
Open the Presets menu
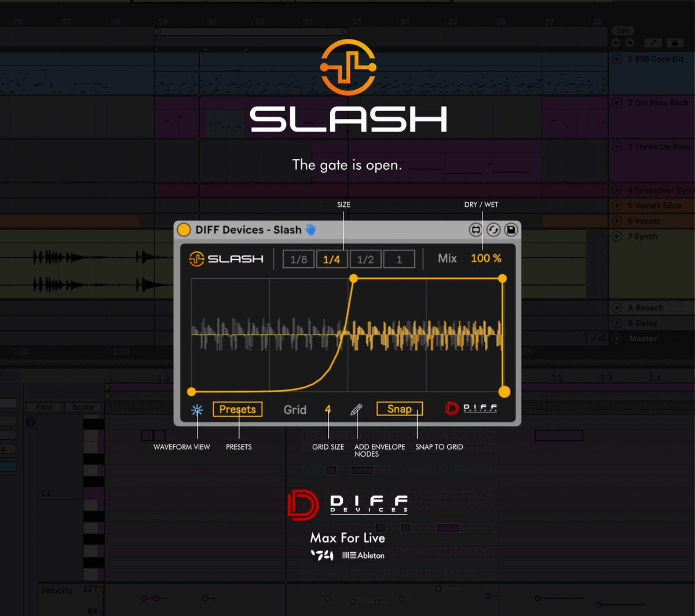[x=237, y=409]
